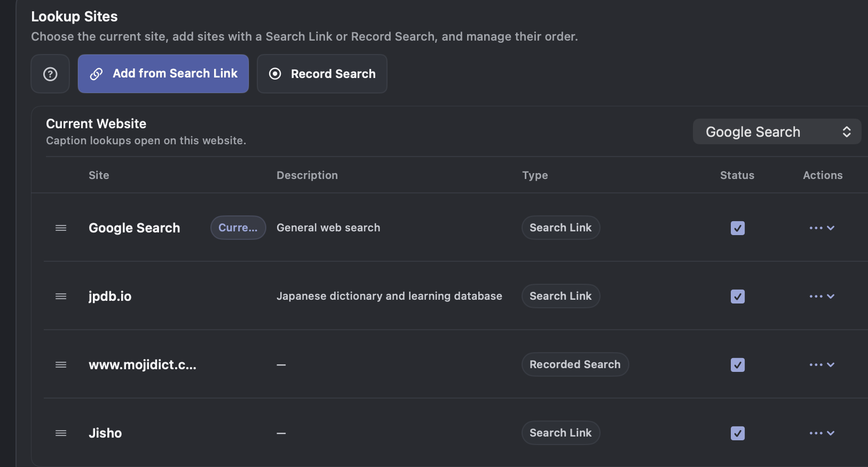Viewport: 868px width, 467px height.
Task: Click the Curre... badge on Google Search
Action: tap(238, 228)
